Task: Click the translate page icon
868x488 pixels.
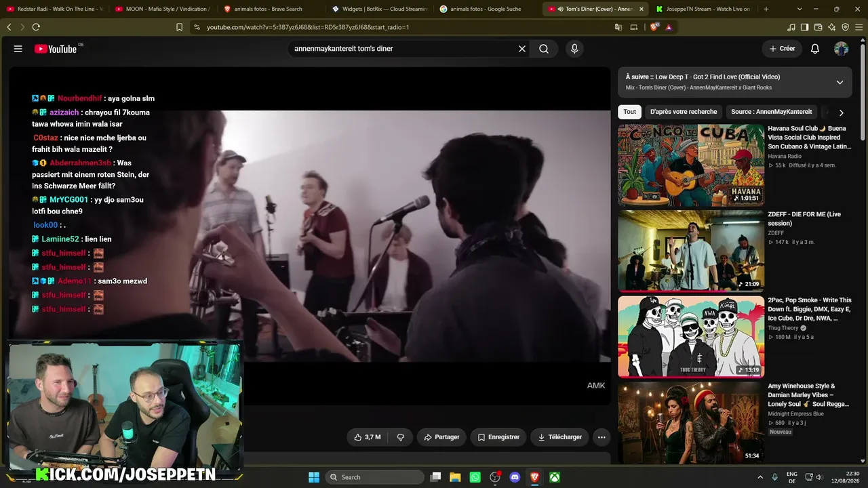Action: tap(618, 27)
